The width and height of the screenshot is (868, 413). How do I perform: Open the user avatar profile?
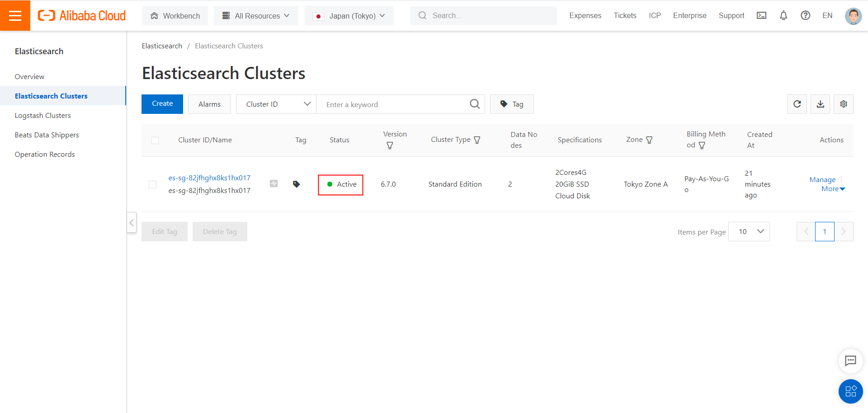click(853, 16)
